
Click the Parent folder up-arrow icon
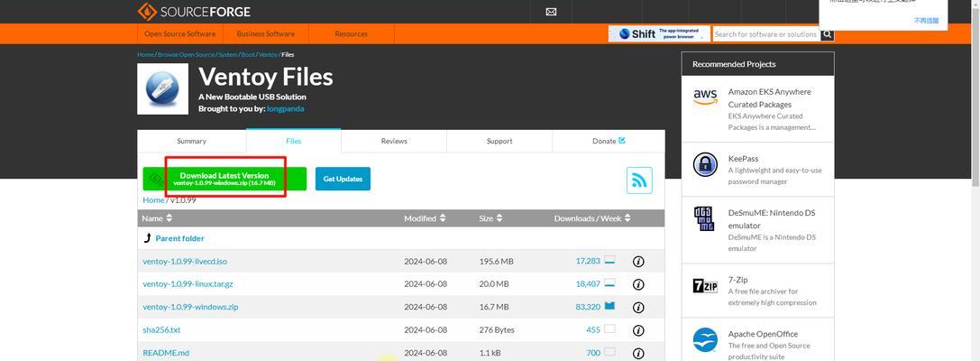pyautogui.click(x=148, y=237)
